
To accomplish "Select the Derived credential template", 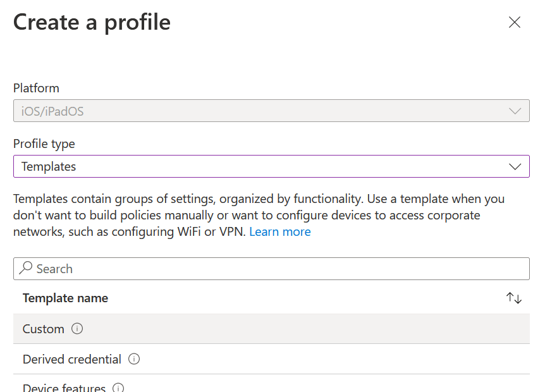I will [x=71, y=359].
